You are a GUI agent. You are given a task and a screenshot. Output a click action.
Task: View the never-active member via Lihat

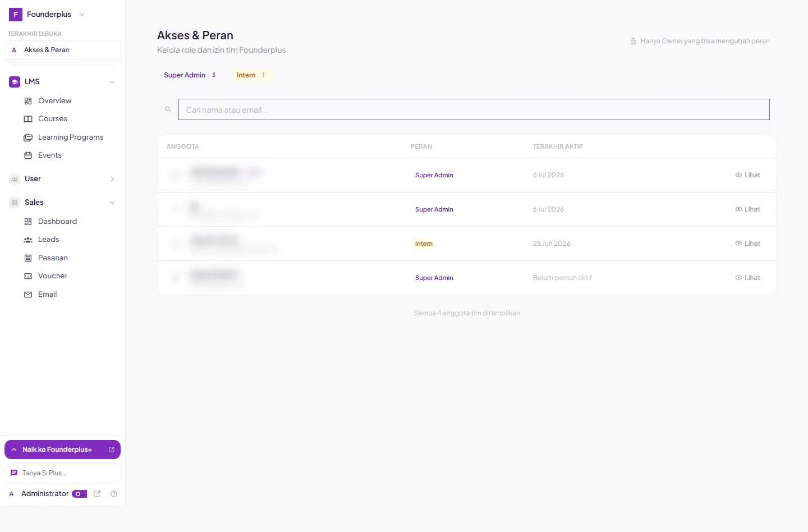click(x=747, y=278)
